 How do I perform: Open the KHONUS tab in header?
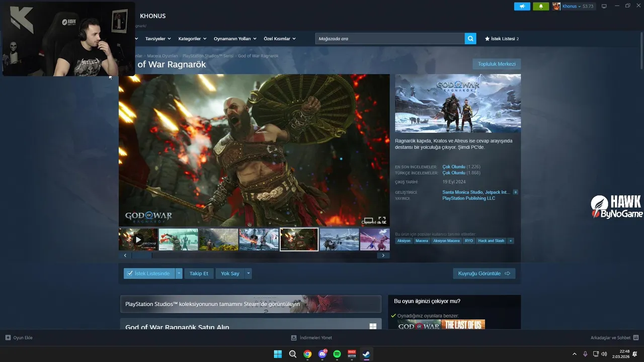[152, 16]
